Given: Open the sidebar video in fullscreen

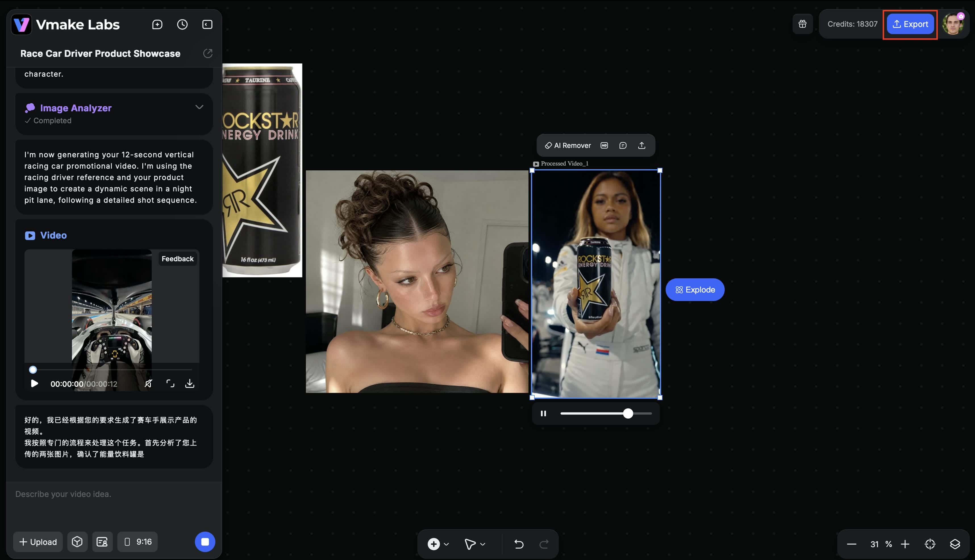Looking at the screenshot, I should point(170,383).
